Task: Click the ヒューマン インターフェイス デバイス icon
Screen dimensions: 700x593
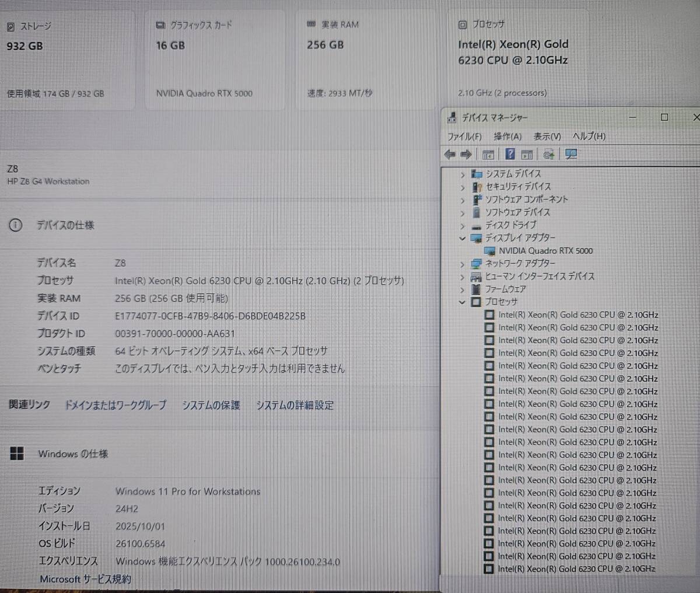Action: tap(477, 277)
